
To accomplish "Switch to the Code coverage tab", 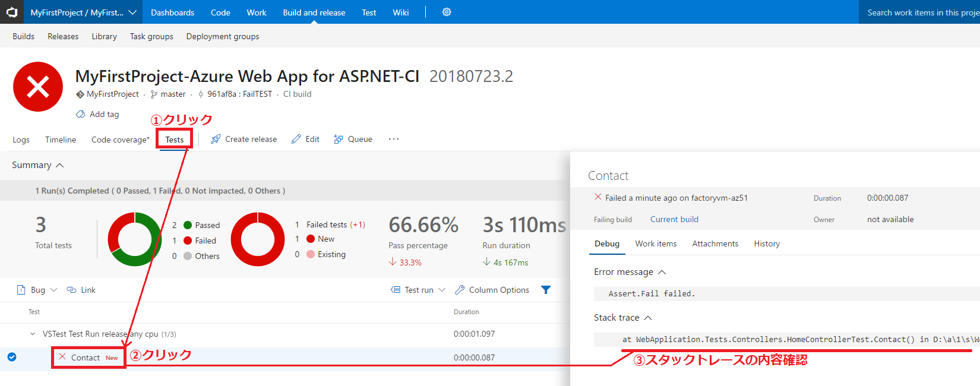I will click(x=121, y=140).
